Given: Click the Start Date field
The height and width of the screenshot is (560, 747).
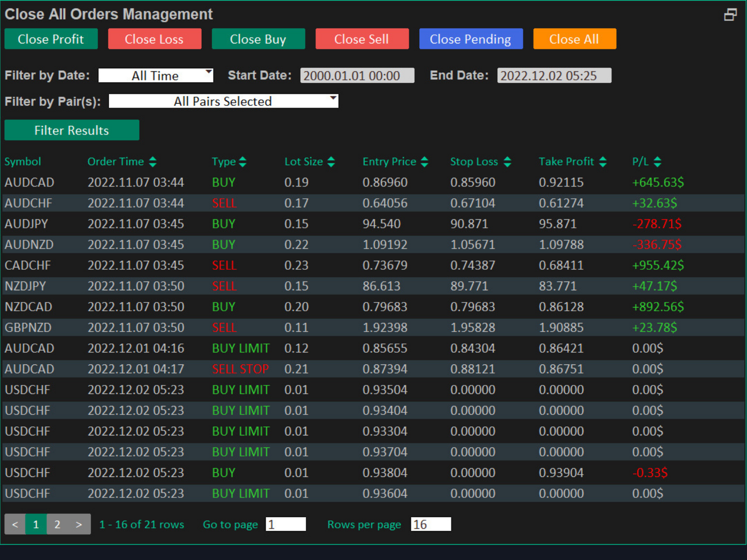Looking at the screenshot, I should [357, 75].
